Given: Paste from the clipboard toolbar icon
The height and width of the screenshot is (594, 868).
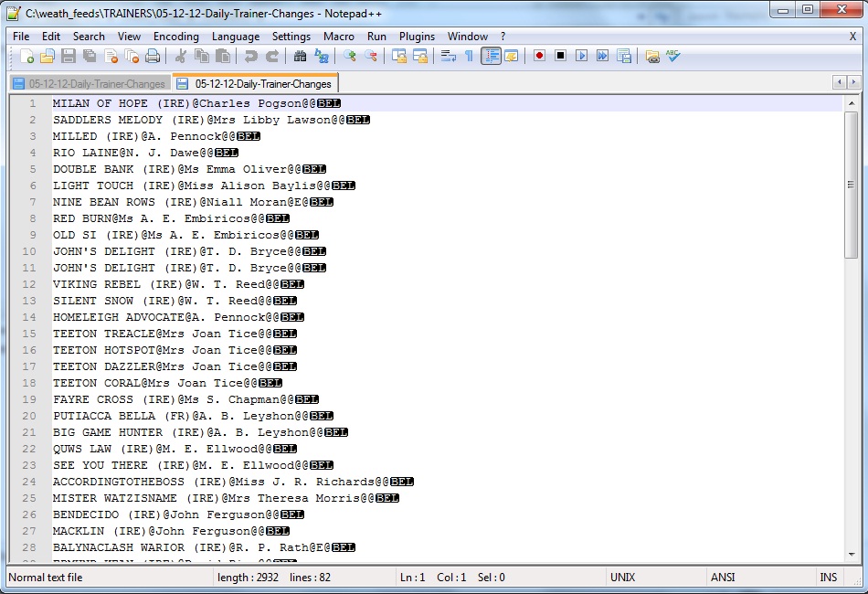Looking at the screenshot, I should [x=222, y=56].
